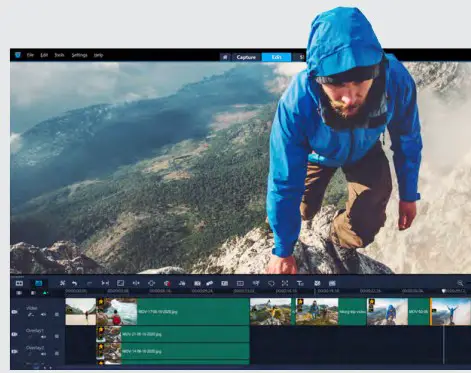
Task: Select the yellow-jacket hiker clip thumbnail
Action: [270, 311]
